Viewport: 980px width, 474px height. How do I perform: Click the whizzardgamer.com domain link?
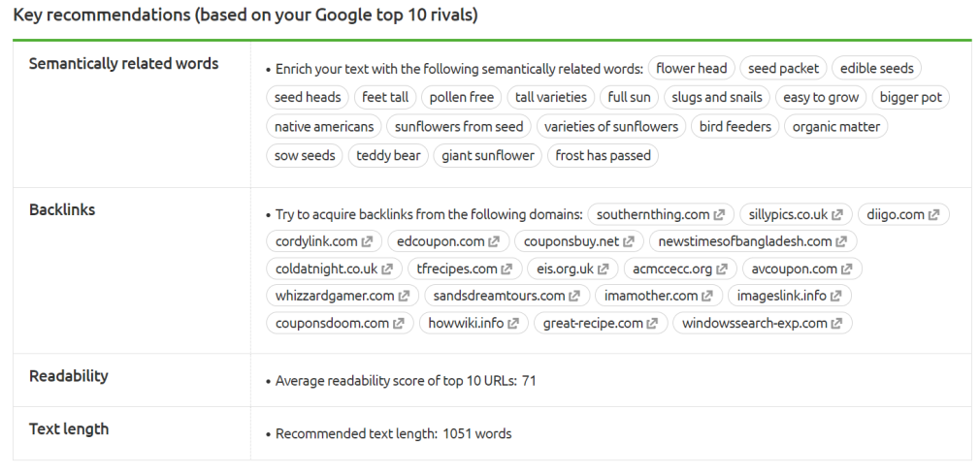pos(335,296)
